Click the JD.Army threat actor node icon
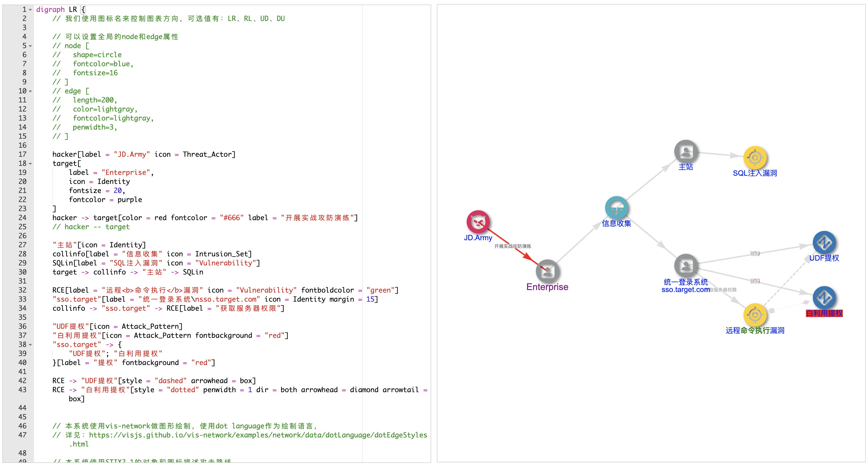 pos(478,222)
